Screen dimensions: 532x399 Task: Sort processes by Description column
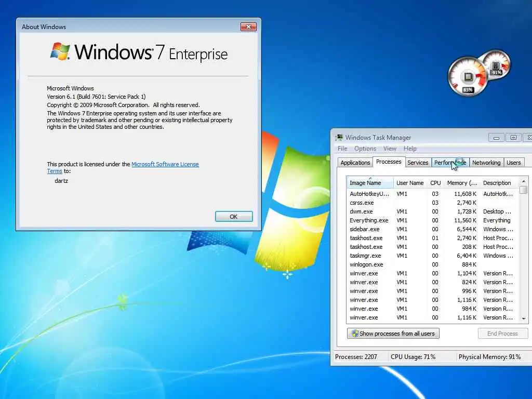coord(499,183)
